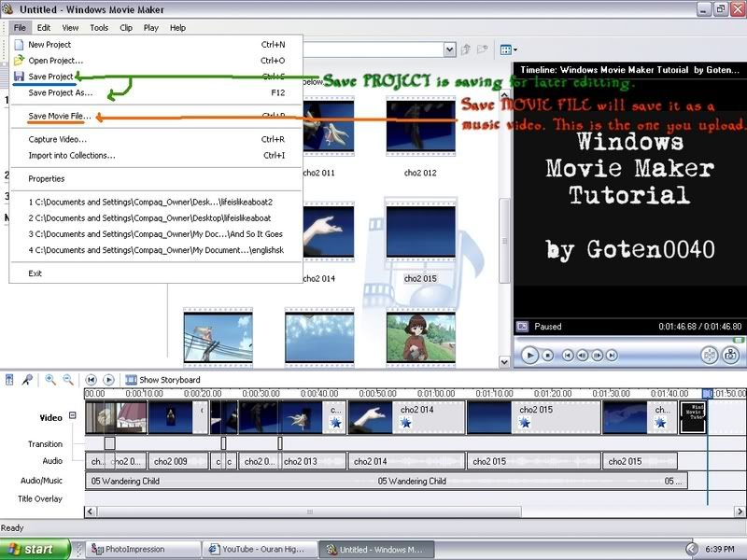Click the system tray arrow icon
The height and width of the screenshot is (560, 747).
coord(691,549)
